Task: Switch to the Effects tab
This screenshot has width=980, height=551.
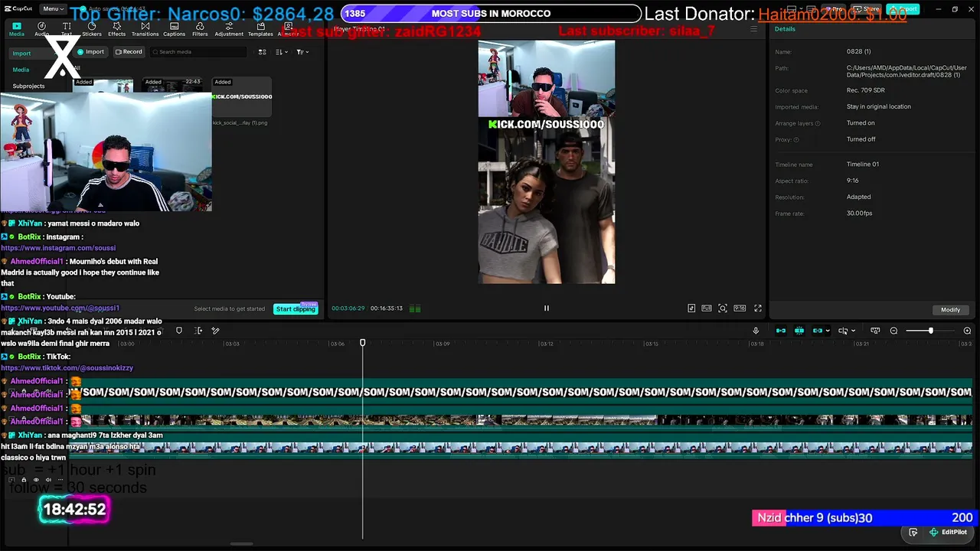Action: coord(116,29)
